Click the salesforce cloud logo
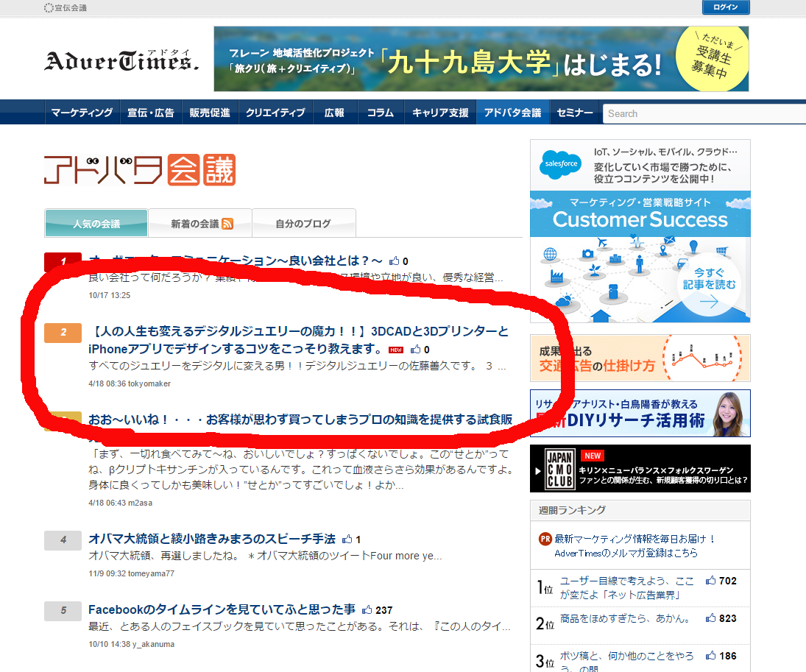This screenshot has width=806, height=672. [561, 165]
